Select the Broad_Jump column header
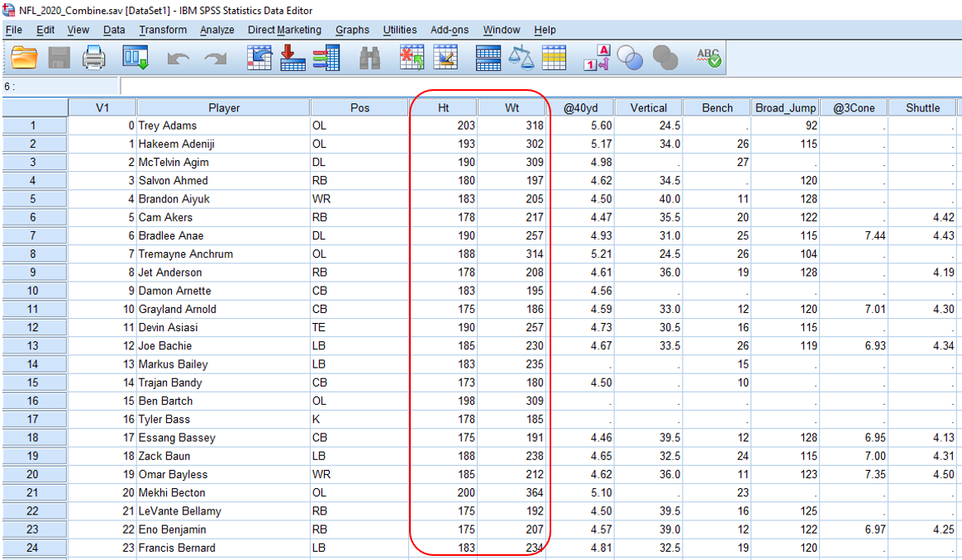 coord(785,107)
